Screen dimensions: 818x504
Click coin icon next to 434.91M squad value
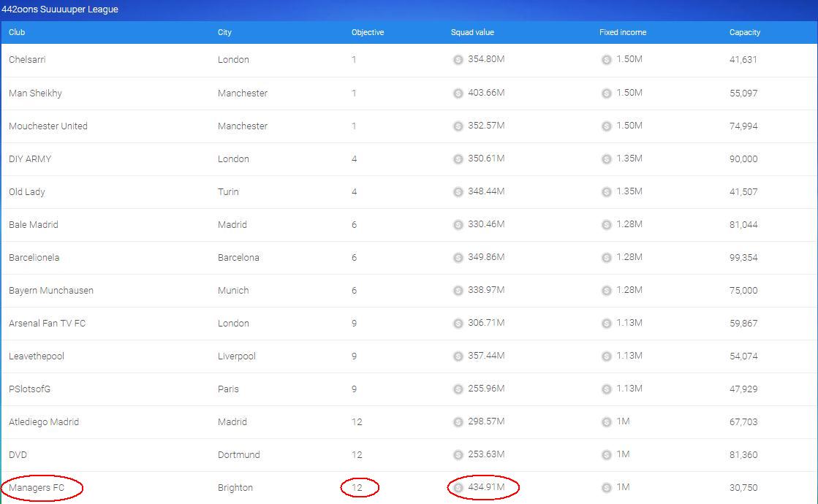(458, 487)
